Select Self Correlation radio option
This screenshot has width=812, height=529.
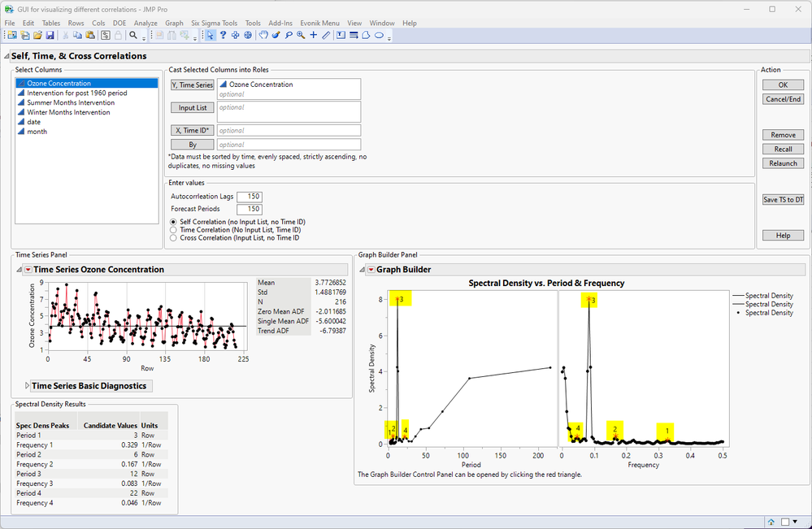coord(173,222)
